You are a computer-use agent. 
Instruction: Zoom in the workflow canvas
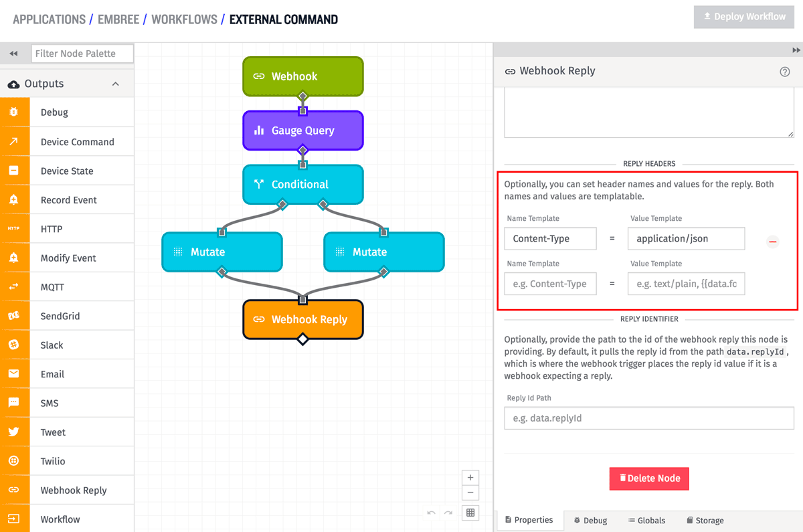[x=470, y=478]
